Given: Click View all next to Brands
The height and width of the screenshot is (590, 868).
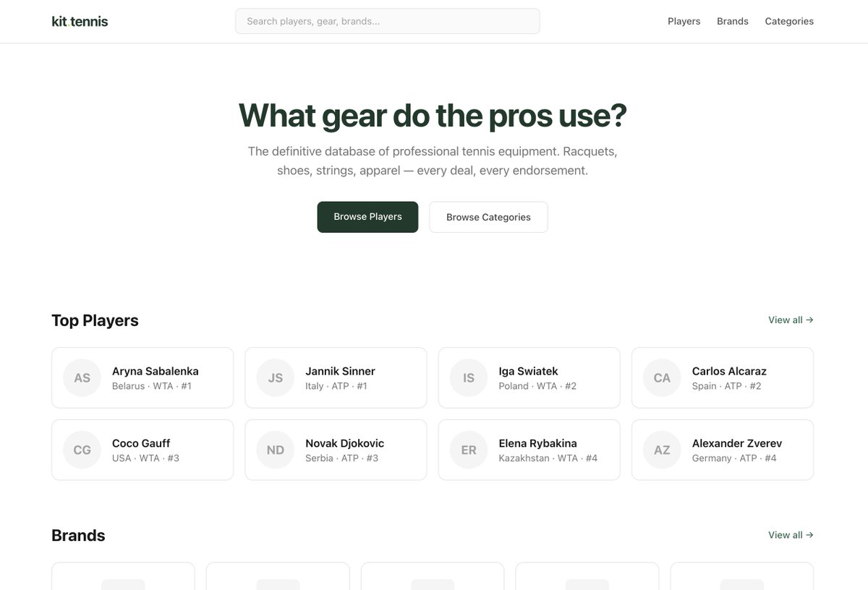Looking at the screenshot, I should (791, 535).
